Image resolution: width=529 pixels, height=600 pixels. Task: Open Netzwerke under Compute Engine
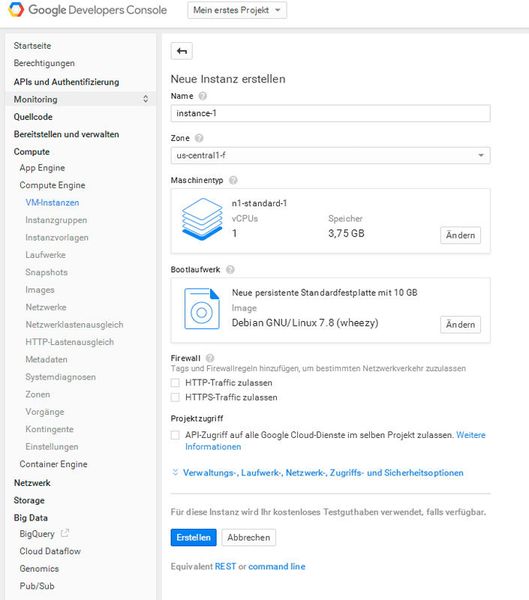tap(46, 307)
